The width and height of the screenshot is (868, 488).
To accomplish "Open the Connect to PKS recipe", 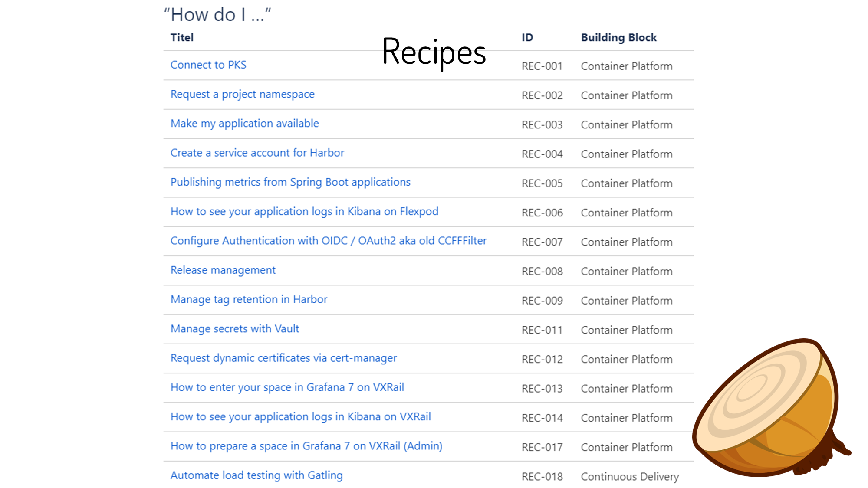I will click(x=208, y=65).
